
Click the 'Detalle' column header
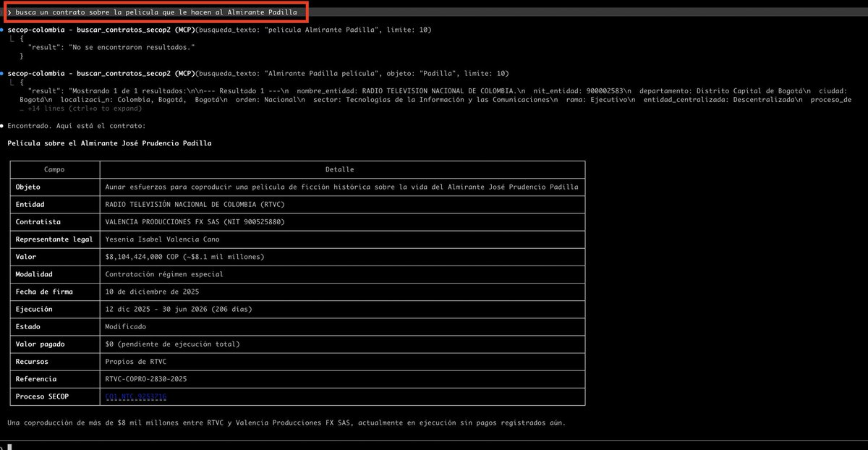point(340,169)
